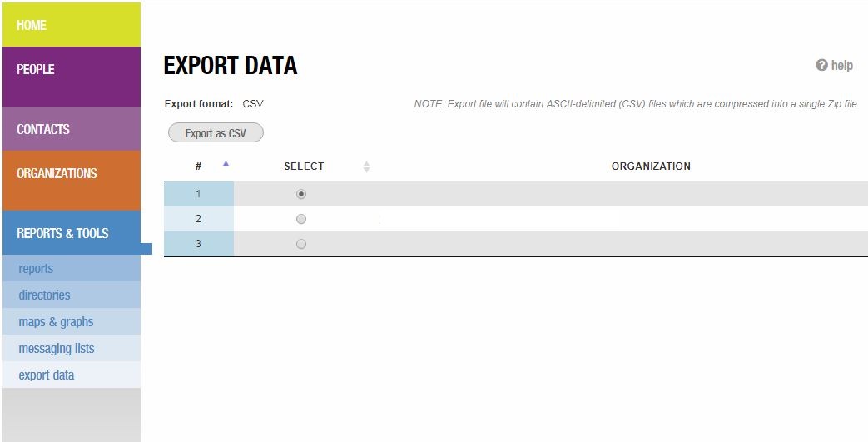Open the directories submenu link
Screen dimensions: 868x442
(x=44, y=295)
